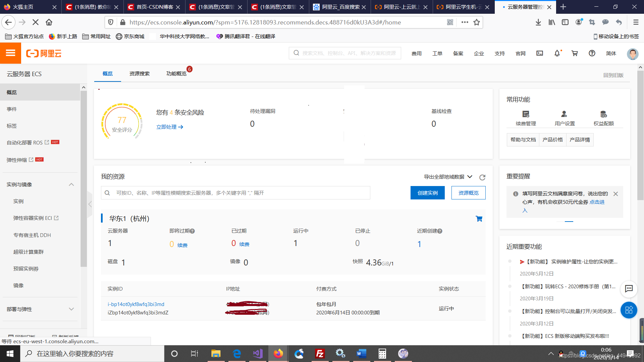Expand the 部署与弹性 sidebar section

coord(71,309)
